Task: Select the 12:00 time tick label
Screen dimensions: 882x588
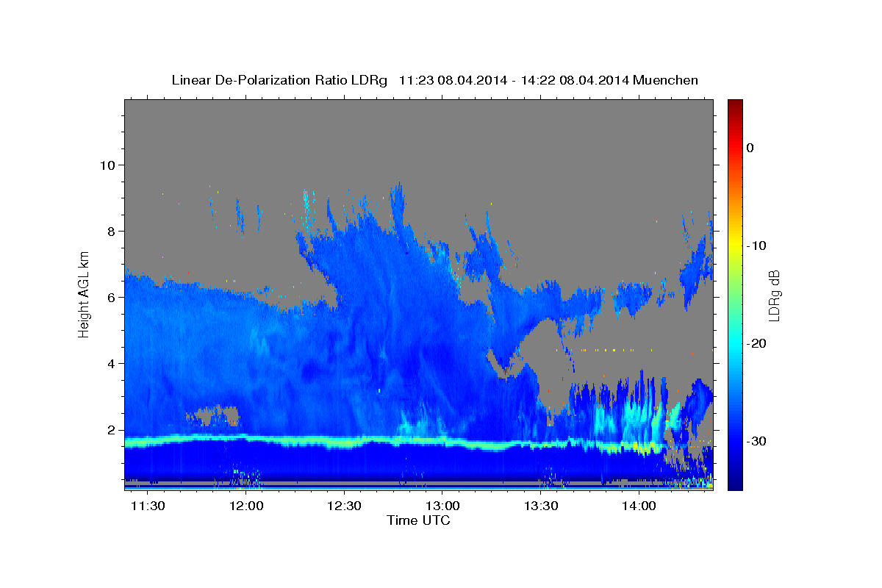Action: point(246,506)
